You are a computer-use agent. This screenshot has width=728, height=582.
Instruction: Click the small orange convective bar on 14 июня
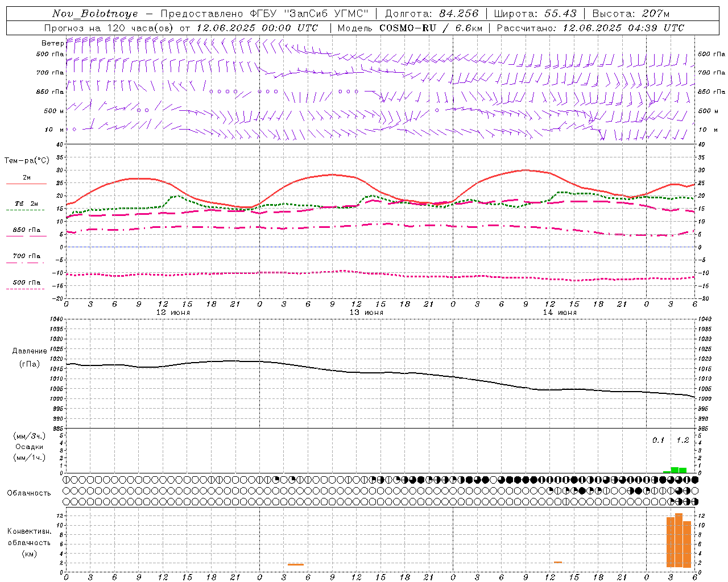(x=558, y=563)
